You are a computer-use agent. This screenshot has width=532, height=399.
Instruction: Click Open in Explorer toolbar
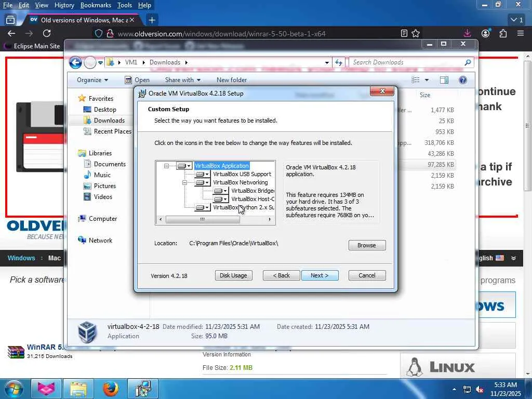pos(137,80)
